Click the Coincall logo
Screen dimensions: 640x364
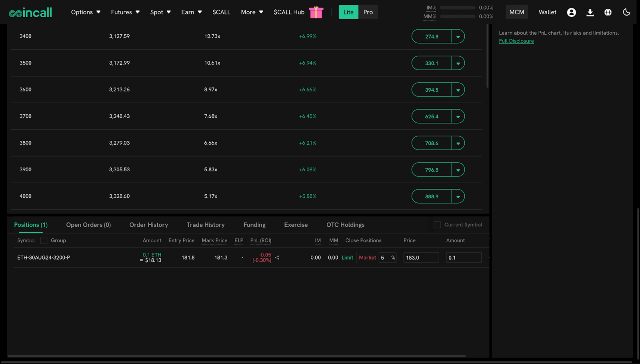(30, 12)
